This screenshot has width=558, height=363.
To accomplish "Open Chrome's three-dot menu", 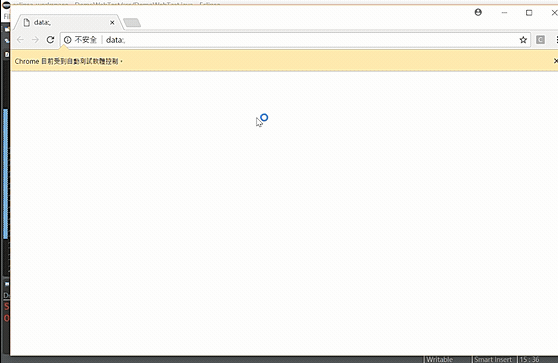I will coord(556,40).
